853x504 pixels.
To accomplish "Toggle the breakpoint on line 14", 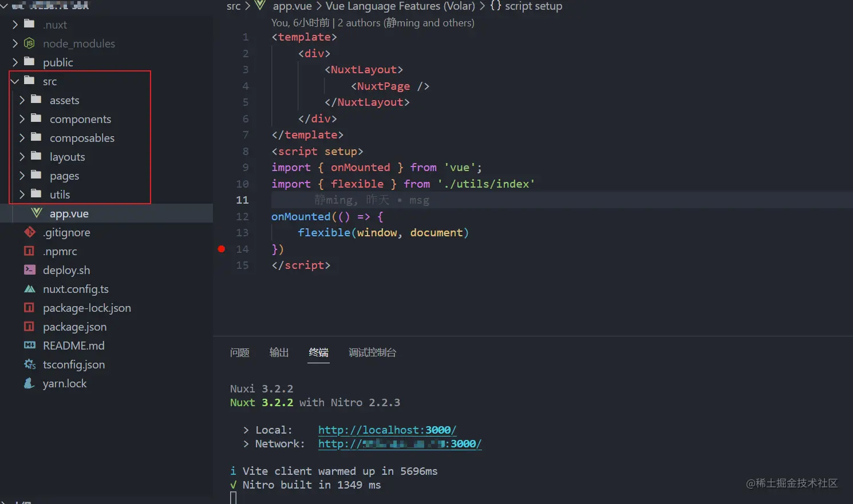I will 222,249.
